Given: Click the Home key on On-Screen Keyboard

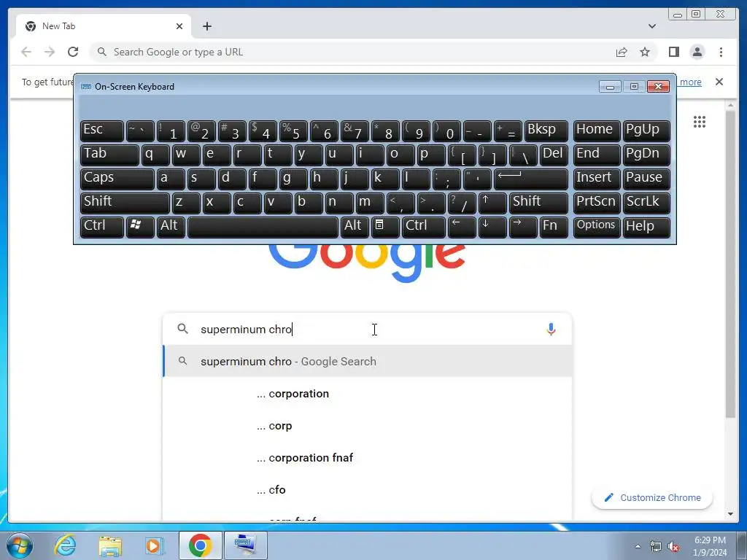Looking at the screenshot, I should pyautogui.click(x=597, y=131).
